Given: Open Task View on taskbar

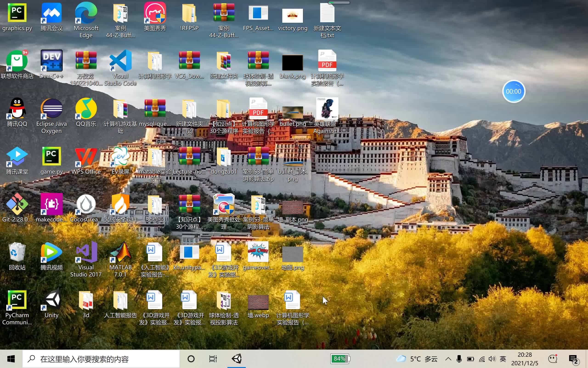Looking at the screenshot, I should tap(213, 359).
